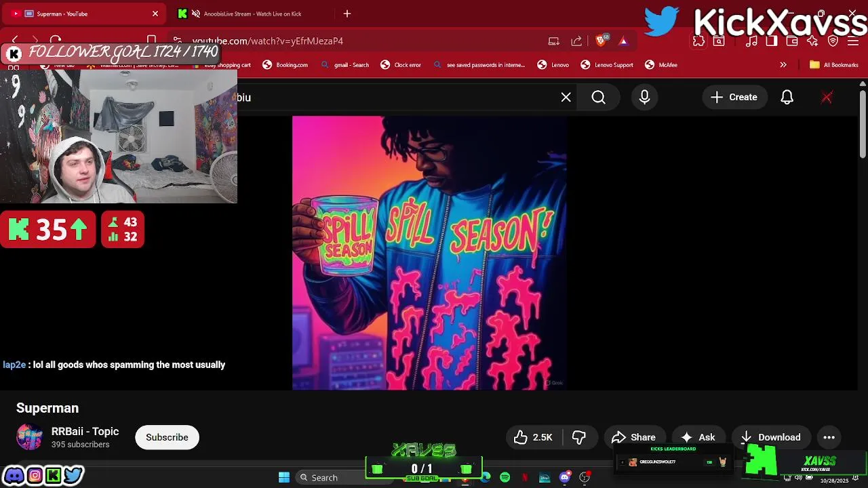Open the eBay shopping cart bookmark

222,65
